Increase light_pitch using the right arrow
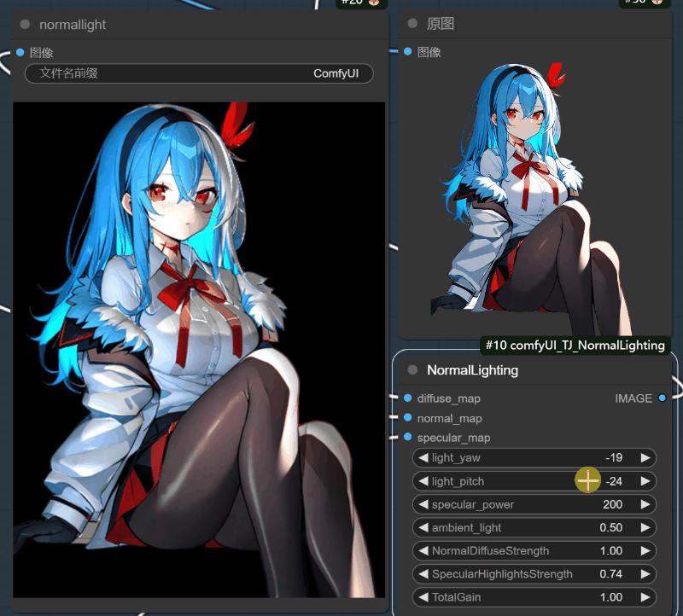Screen dimensions: 683x616 645,481
